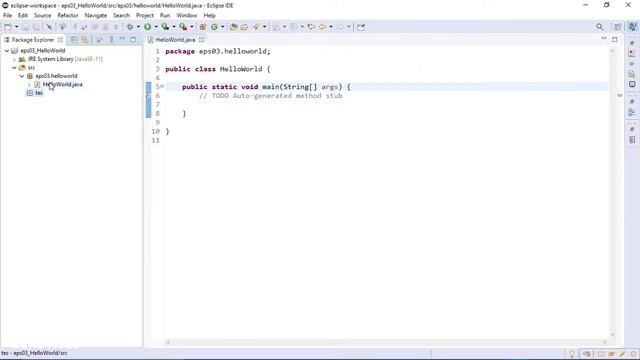
Task: Click the magnifier Quick Access icon
Action: pos(599,27)
